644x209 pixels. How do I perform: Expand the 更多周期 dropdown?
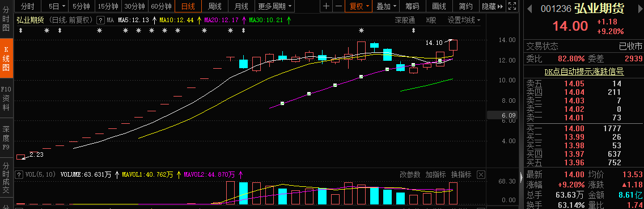click(276, 6)
